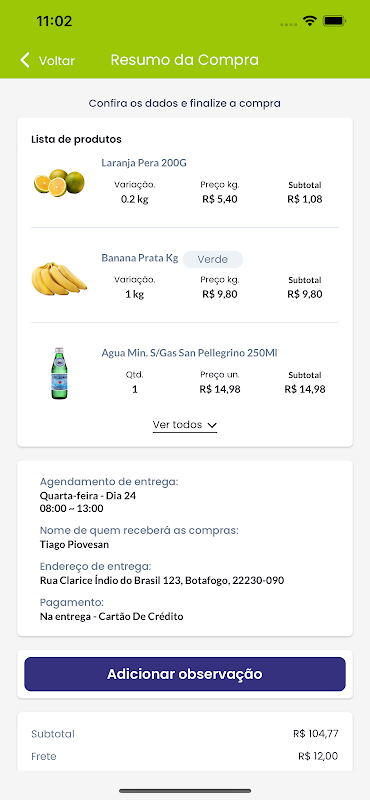Tap the Resumo da Compra header title
This screenshot has height=800, width=370.
[185, 60]
